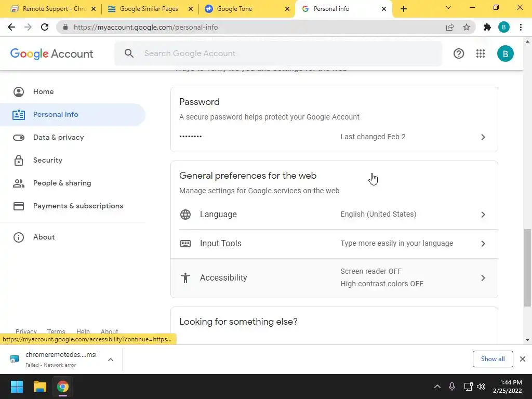Open Chrome three-dot menu
532x399 pixels.
point(521,27)
